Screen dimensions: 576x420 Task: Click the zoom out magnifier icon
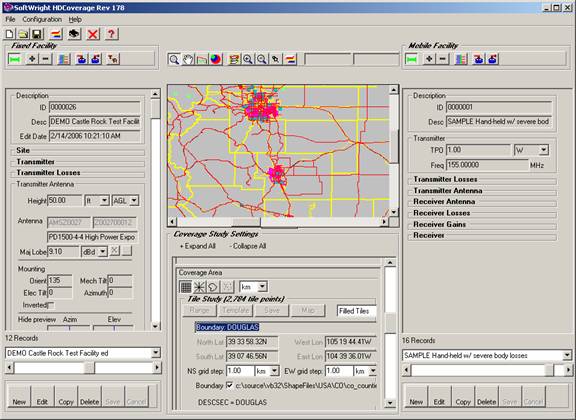tap(262, 59)
